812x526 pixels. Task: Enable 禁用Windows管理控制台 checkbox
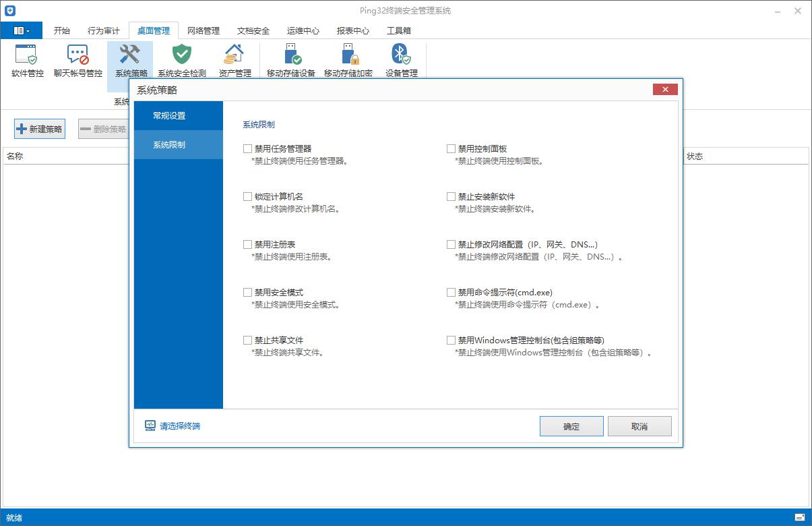(451, 340)
